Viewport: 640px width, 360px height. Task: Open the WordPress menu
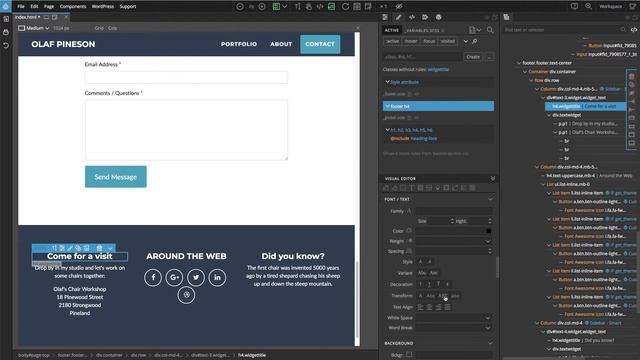click(x=102, y=7)
